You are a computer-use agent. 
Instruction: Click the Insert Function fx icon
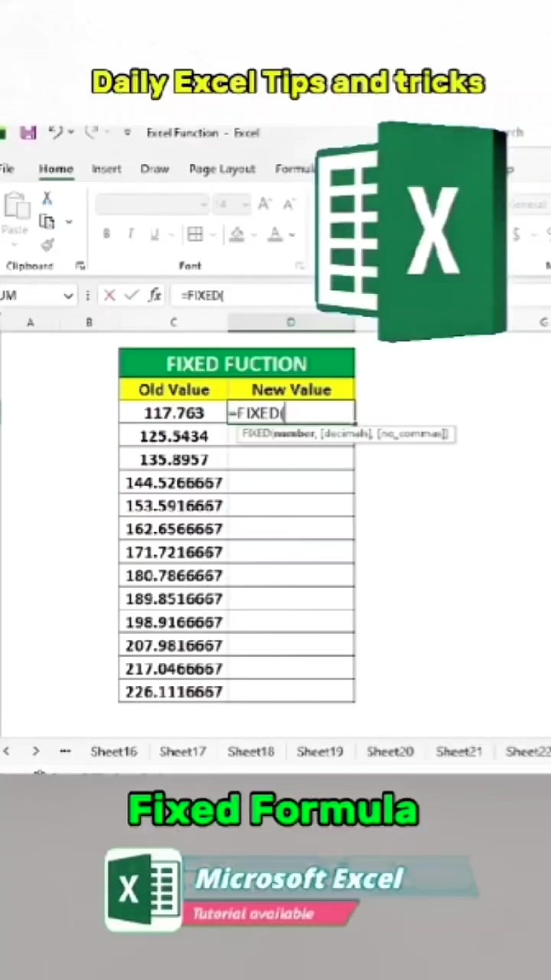(155, 295)
